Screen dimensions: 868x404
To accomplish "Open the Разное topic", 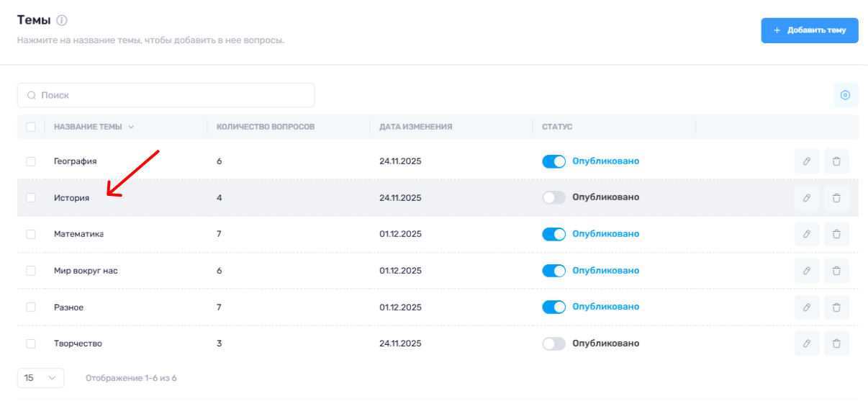I will coord(69,308).
